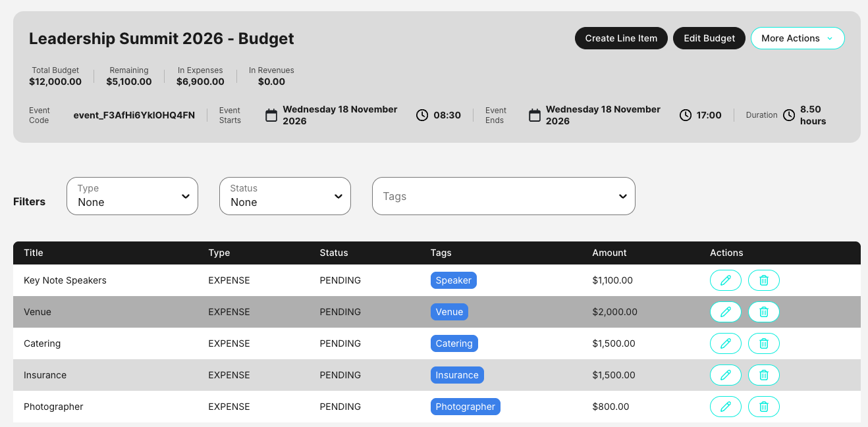Expand the Tags filter dropdown
Viewport: 868px width, 427px height.
tap(504, 196)
